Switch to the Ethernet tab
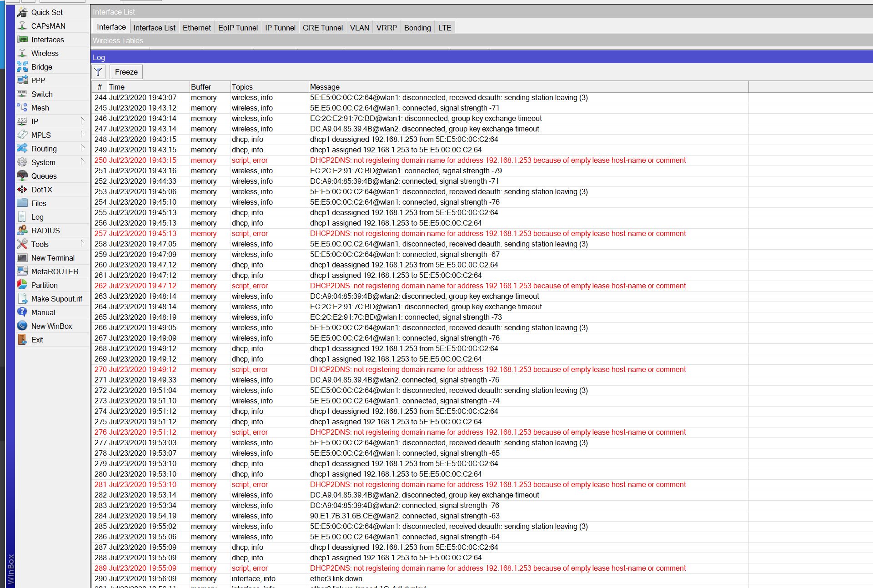873x588 pixels. click(x=196, y=28)
